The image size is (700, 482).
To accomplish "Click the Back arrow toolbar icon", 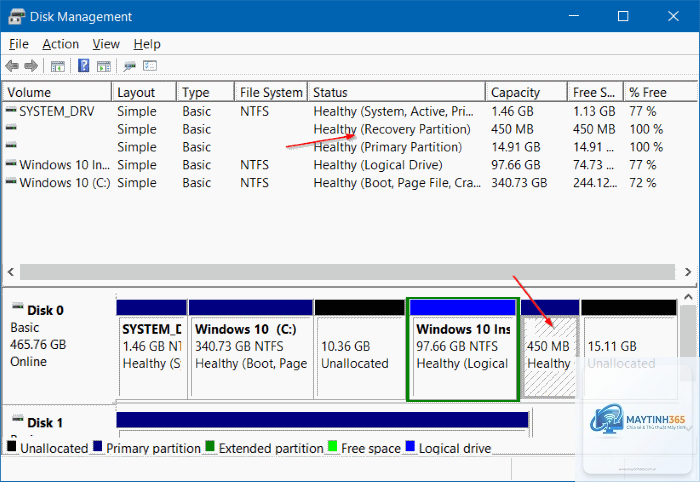I will coord(12,66).
